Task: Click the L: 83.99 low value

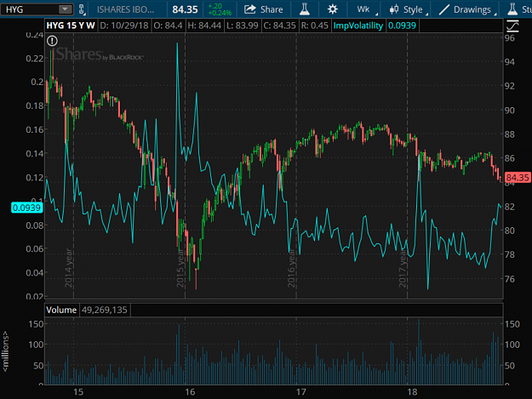Action: tap(243, 26)
